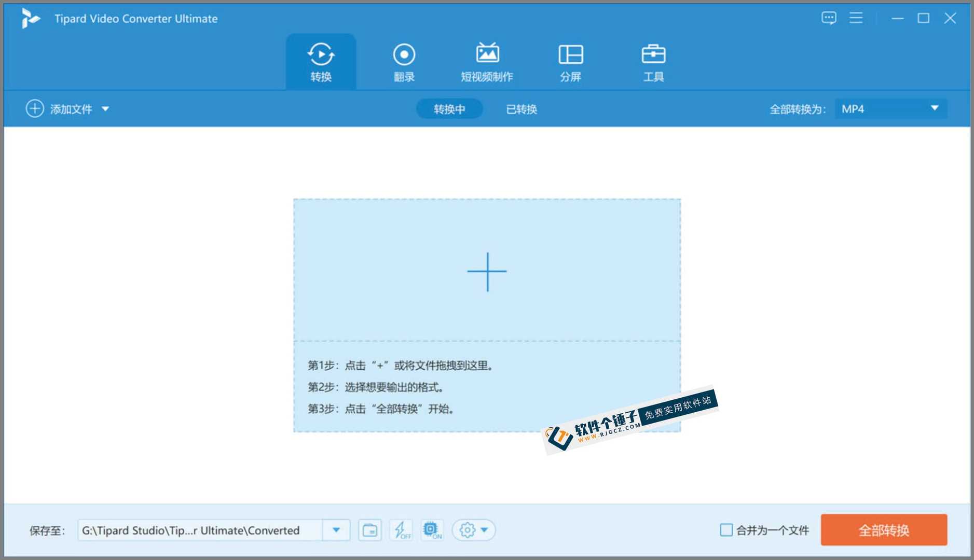Click the feedback chat bubble icon
This screenshot has width=974, height=560.
click(x=829, y=18)
